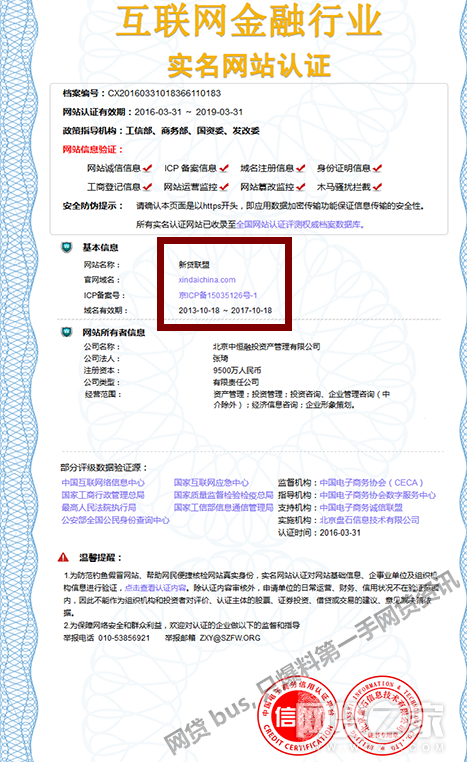Open the 北京盘石信息技术有限公司 link
Image resolution: width=467 pixels, height=762 pixels.
tap(369, 520)
